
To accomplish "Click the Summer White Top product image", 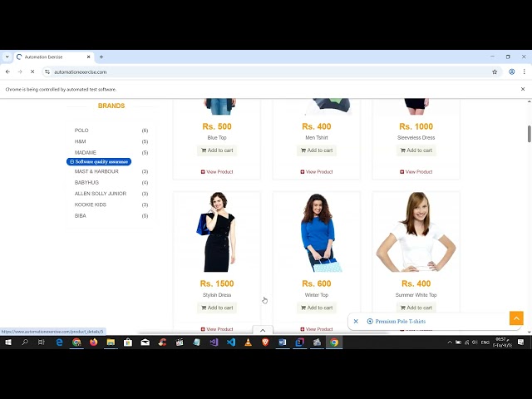I will point(416,232).
